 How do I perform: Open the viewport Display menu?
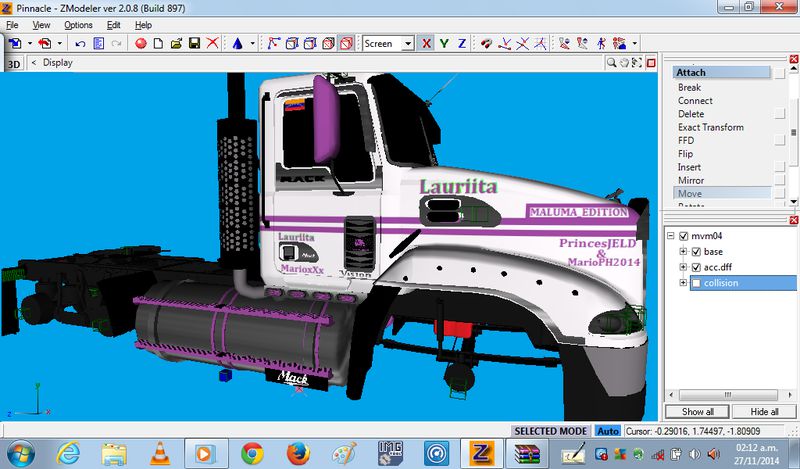pyautogui.click(x=58, y=63)
